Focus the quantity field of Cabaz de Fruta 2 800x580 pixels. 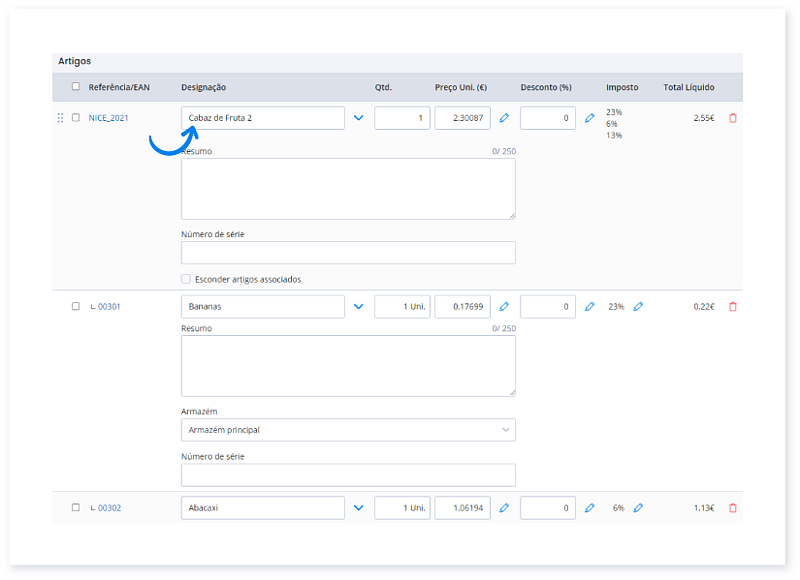[x=402, y=118]
